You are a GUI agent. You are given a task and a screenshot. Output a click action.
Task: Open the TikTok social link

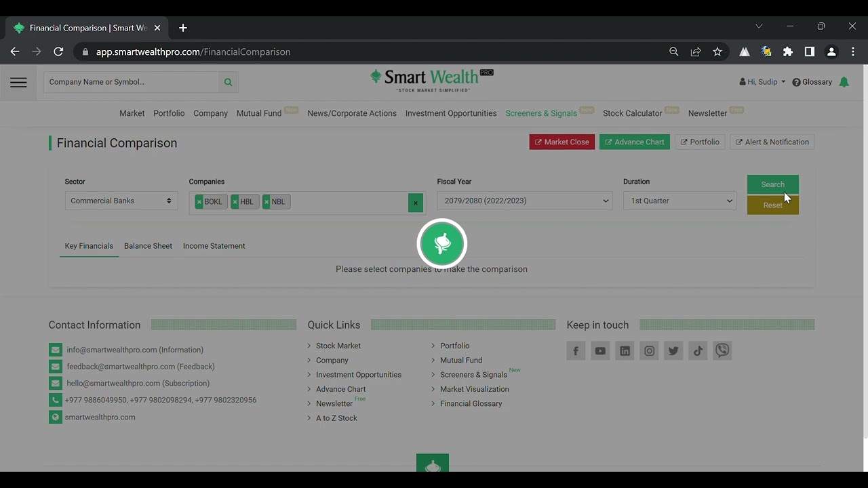[698, 350]
